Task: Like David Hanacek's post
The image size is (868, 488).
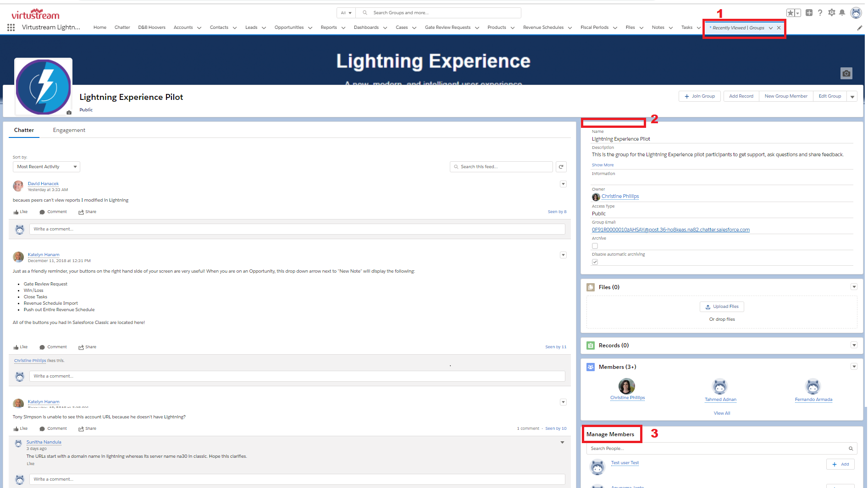Action: point(21,212)
